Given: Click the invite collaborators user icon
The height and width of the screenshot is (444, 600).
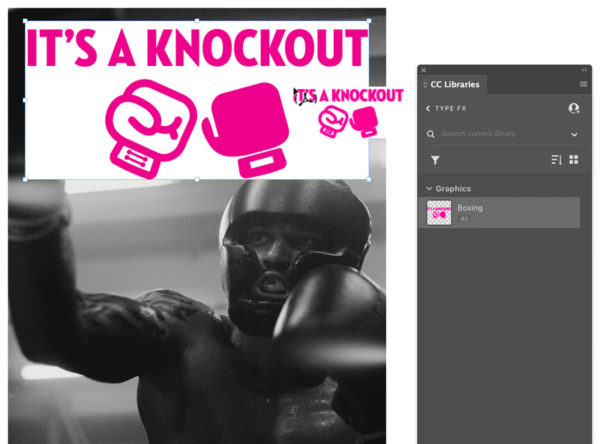Looking at the screenshot, I should (x=574, y=108).
